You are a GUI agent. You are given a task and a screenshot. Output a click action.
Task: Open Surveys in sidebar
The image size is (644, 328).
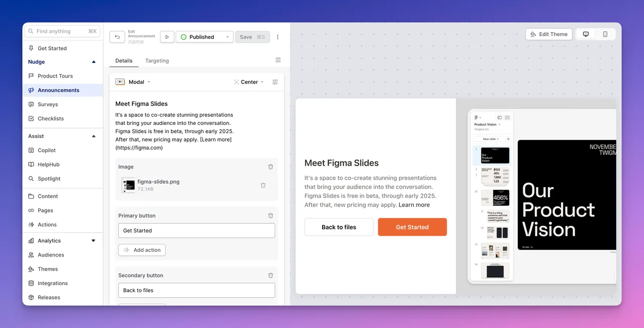tap(62, 104)
